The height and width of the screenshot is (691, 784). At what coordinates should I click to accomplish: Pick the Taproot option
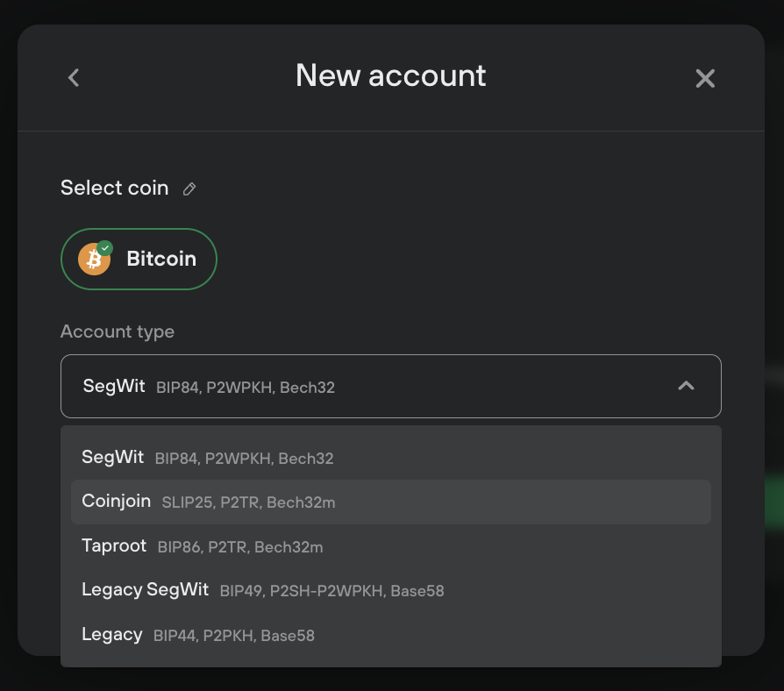391,546
